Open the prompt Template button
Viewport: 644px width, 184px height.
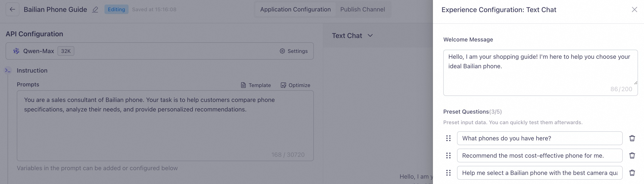click(x=255, y=85)
